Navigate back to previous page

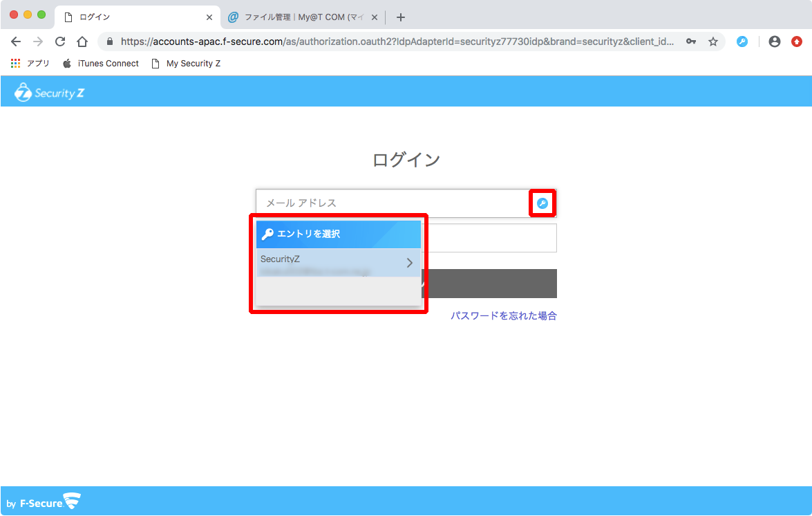(16, 42)
